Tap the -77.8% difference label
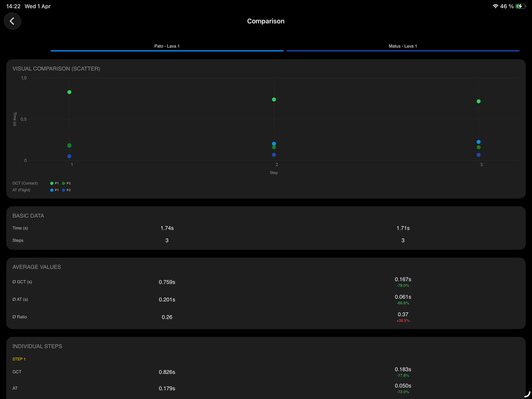Screen dimensions: 532x399 point(403,376)
